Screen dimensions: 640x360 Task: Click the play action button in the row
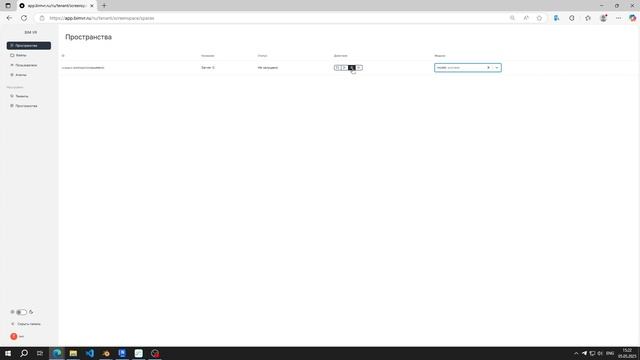coord(344,68)
